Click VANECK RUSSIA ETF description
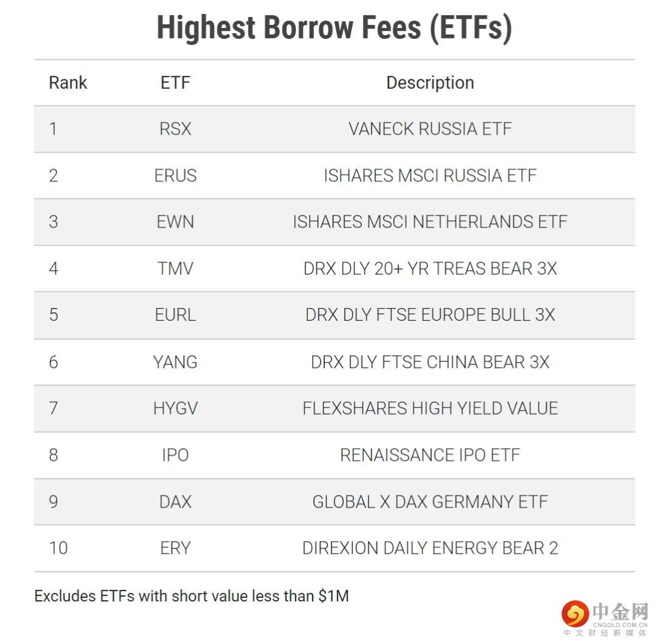This screenshot has width=657, height=644. tap(430, 128)
